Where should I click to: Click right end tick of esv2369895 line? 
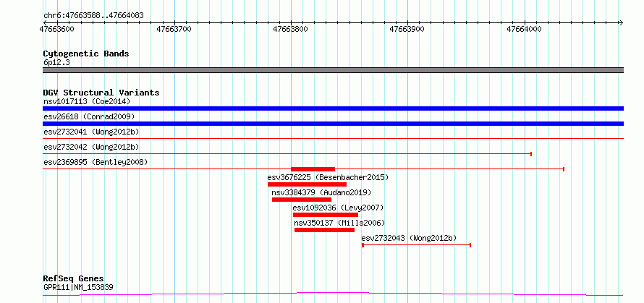[564, 169]
